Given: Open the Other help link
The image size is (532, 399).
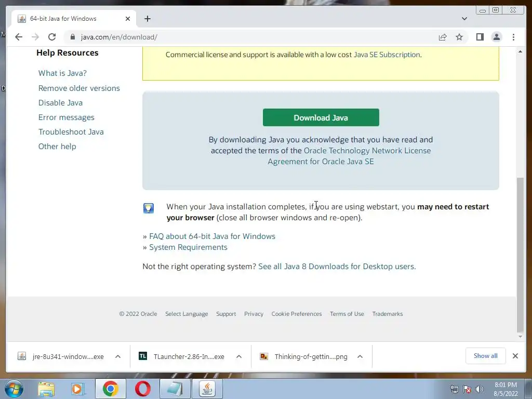Looking at the screenshot, I should [x=57, y=146].
